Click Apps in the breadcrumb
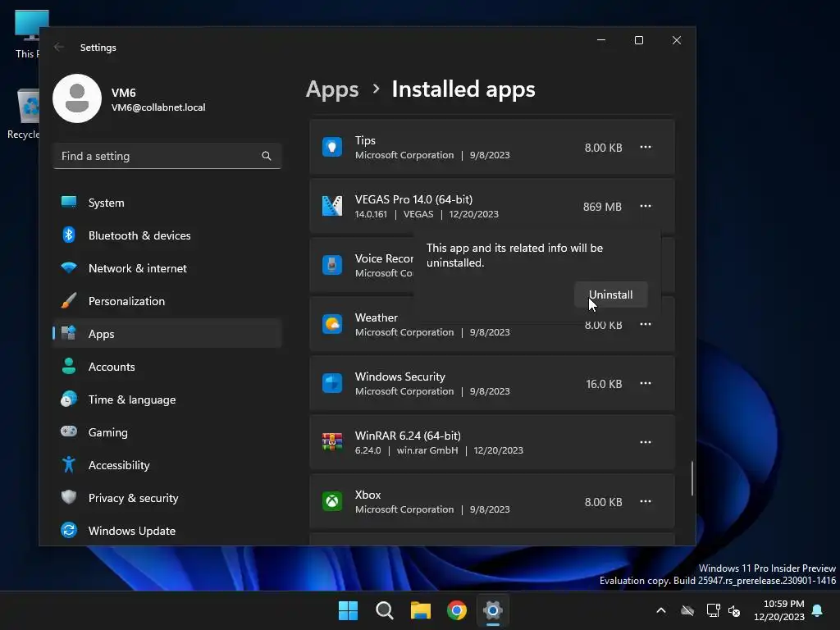Screen dimensions: 840x630 pos(332,89)
